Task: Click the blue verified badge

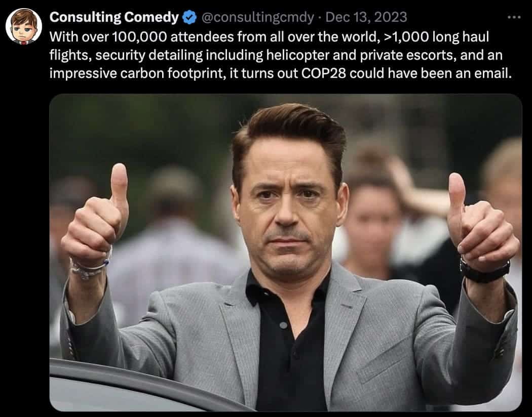Action: (x=189, y=17)
